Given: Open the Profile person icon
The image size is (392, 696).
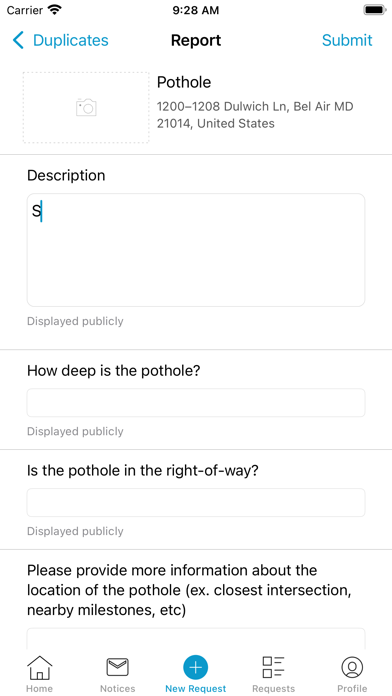Looking at the screenshot, I should 352,667.
